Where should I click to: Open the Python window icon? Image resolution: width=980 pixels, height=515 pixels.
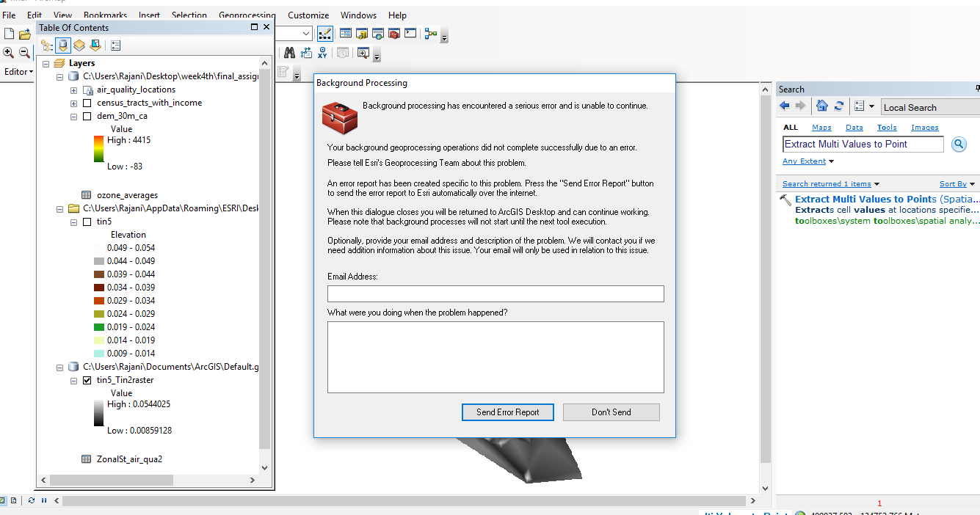click(410, 34)
